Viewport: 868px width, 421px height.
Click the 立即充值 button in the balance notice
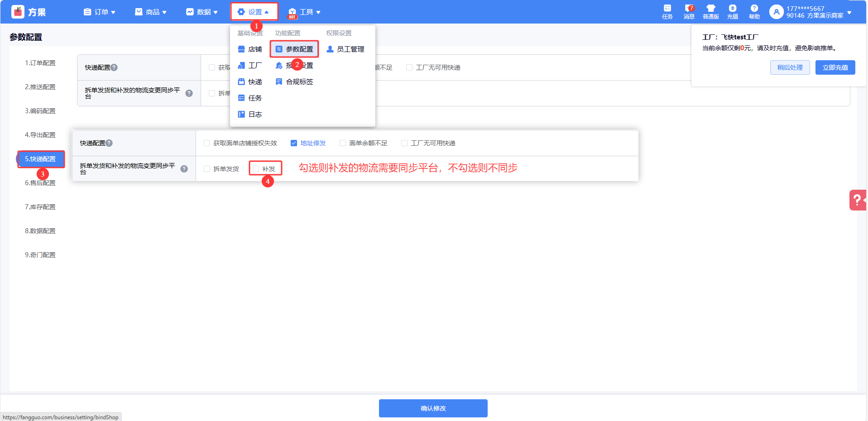[835, 67]
